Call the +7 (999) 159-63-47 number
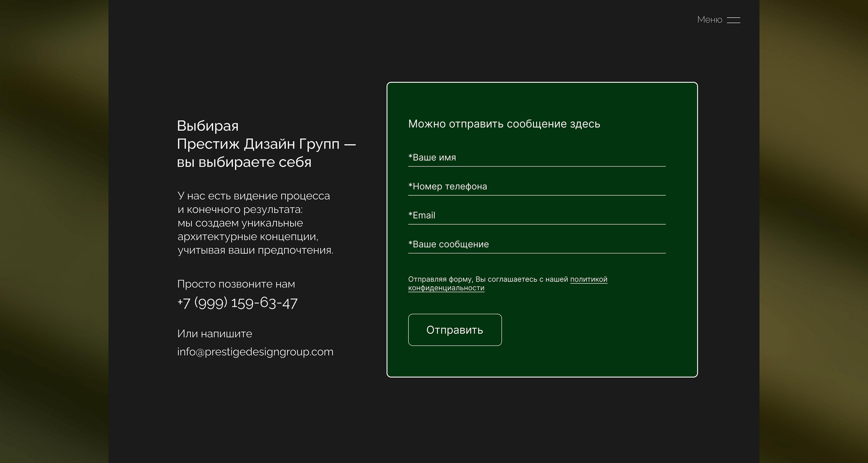This screenshot has height=463, width=868. pos(237,303)
